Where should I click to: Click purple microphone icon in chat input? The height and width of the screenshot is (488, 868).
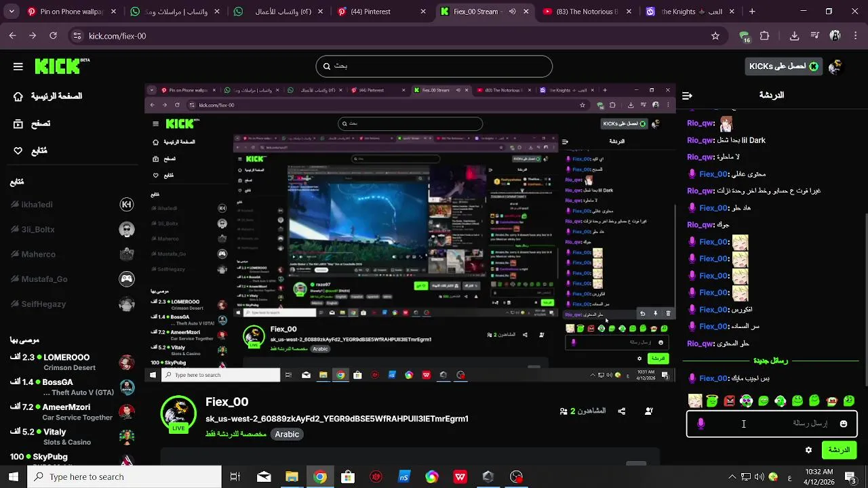(701, 424)
